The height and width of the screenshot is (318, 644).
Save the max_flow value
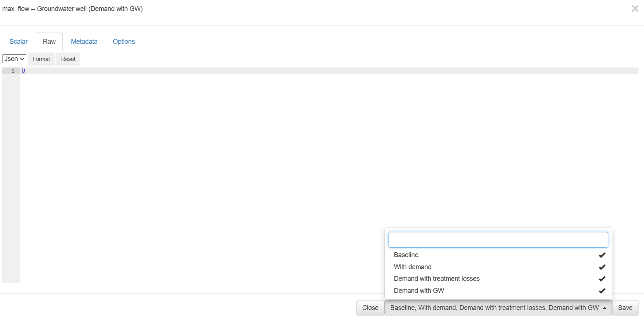625,308
